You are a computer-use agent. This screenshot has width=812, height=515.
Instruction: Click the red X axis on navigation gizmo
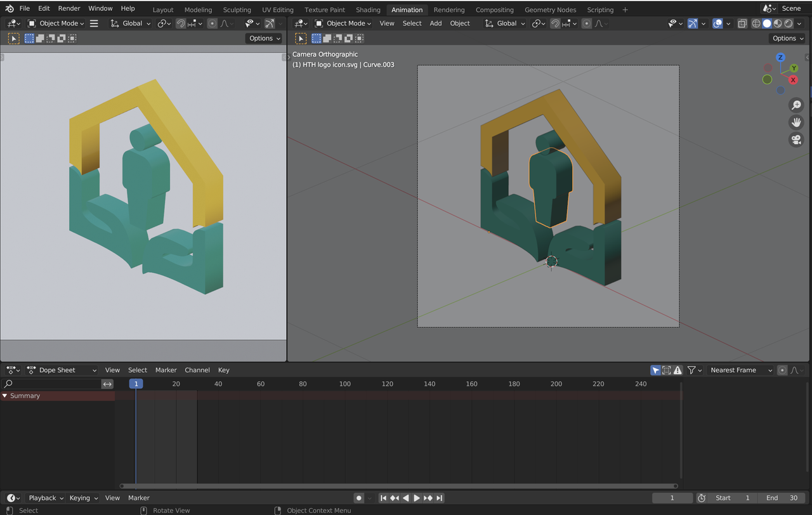(x=793, y=80)
